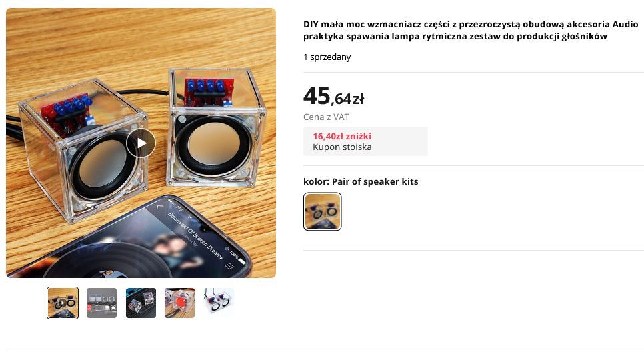Screen dimensions: 644x360
Task: Choose the Pair of speaker kits swatch
Action: pyautogui.click(x=323, y=211)
